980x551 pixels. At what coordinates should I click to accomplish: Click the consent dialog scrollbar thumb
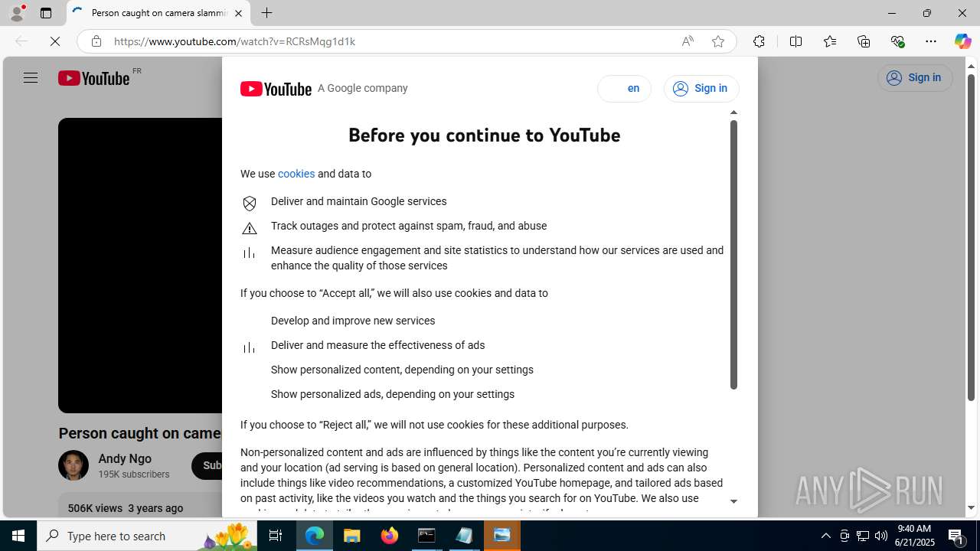[733, 255]
